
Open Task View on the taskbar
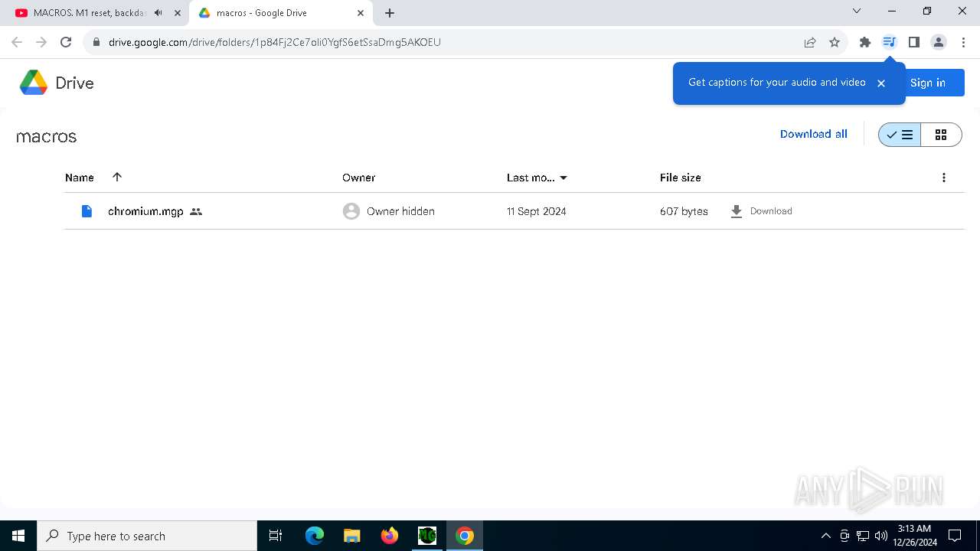pyautogui.click(x=276, y=536)
